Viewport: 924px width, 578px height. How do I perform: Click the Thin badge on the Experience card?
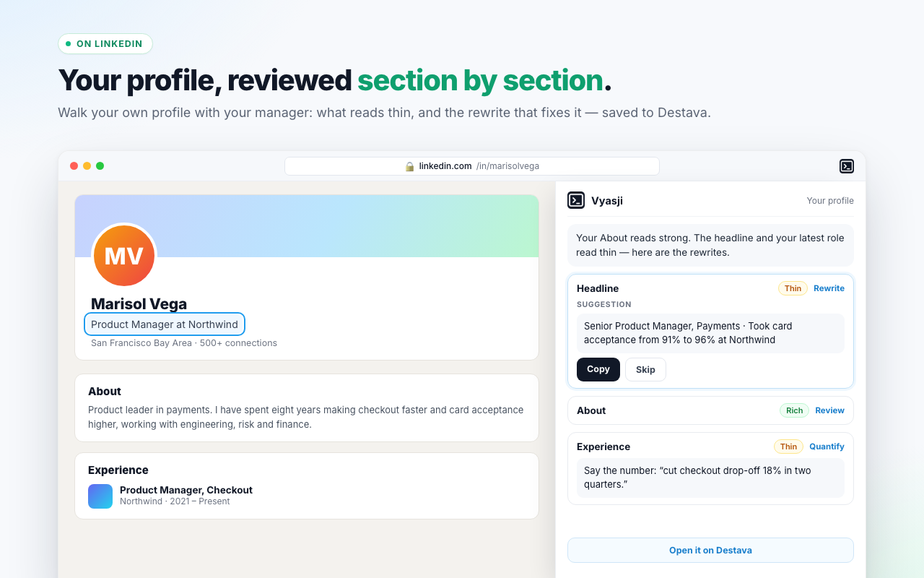click(x=788, y=447)
